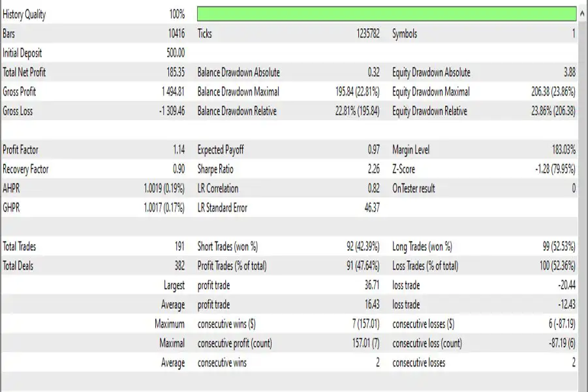Click the Ticks value 1235782

pos(365,34)
